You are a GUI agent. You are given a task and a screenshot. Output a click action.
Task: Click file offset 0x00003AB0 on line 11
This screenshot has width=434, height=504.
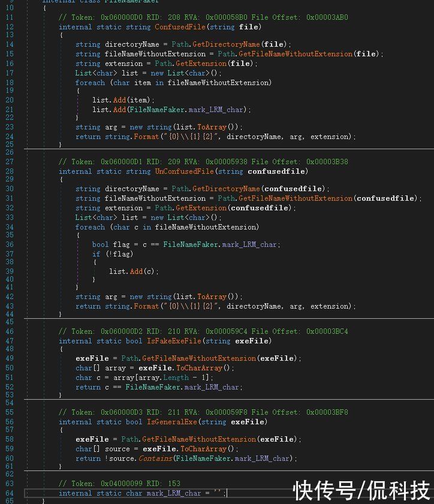tap(327, 17)
